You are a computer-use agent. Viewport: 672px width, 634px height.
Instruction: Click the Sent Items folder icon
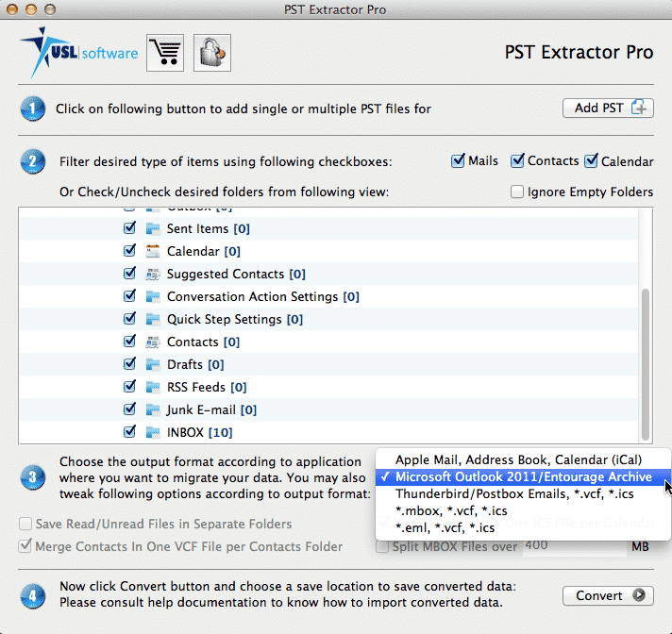153,228
